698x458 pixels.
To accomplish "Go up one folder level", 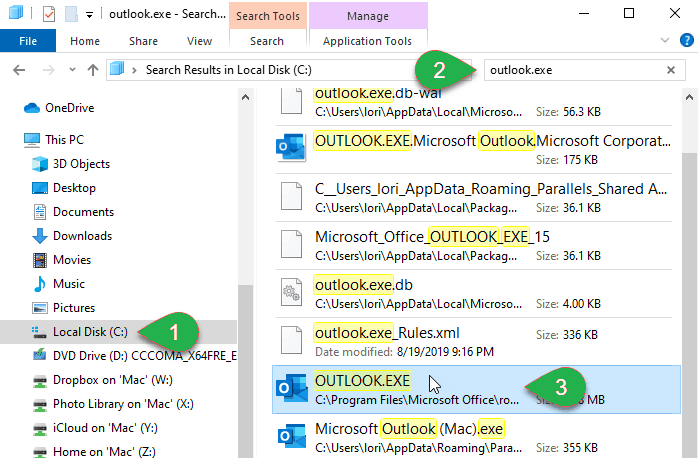I will [93, 70].
